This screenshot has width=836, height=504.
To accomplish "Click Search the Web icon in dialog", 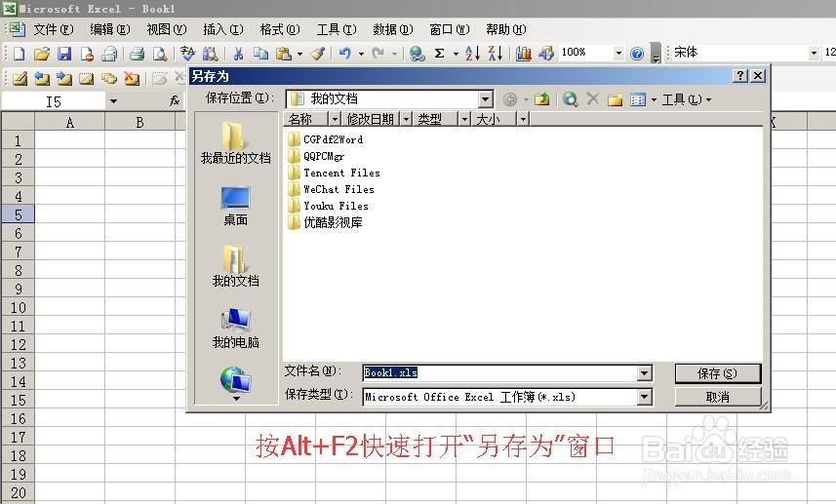I will pos(571,99).
